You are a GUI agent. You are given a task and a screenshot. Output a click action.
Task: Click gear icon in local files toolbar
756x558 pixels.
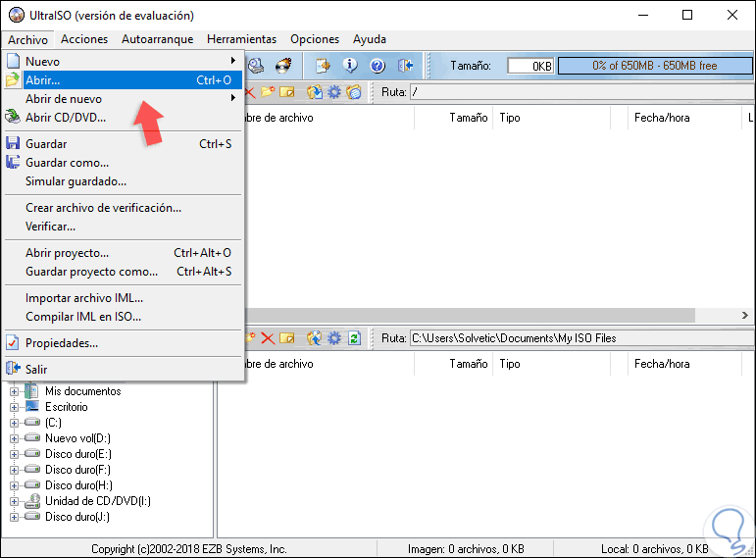coord(334,338)
